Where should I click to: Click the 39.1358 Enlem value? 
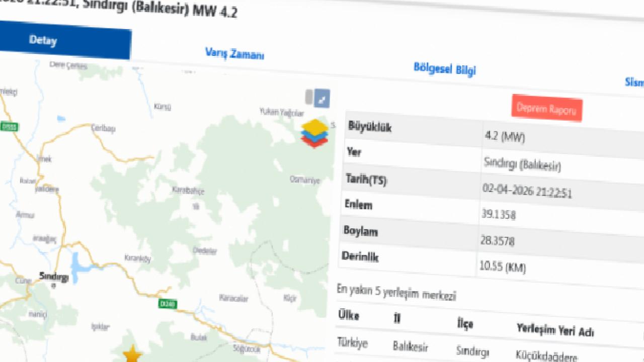pyautogui.click(x=498, y=215)
